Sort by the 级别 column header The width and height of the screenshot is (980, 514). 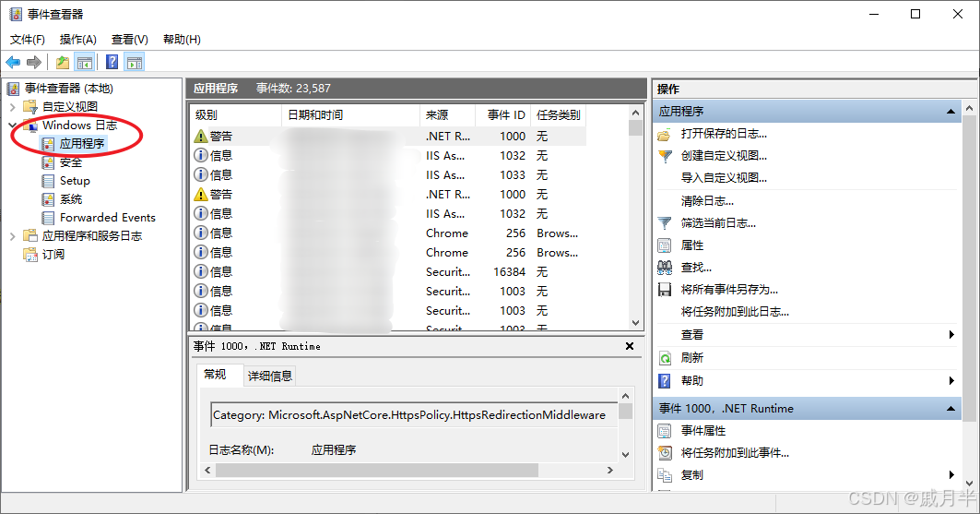tap(236, 115)
